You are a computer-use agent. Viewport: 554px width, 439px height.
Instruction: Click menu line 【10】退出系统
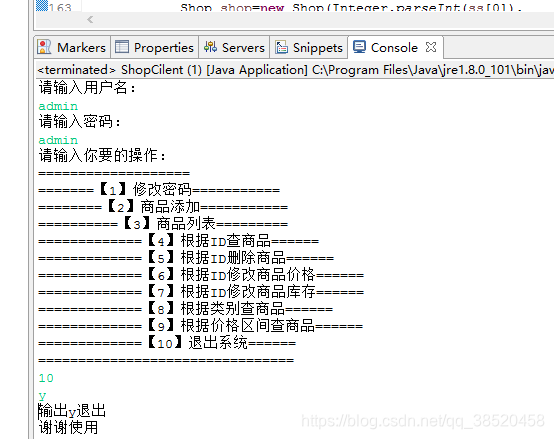[x=167, y=343]
